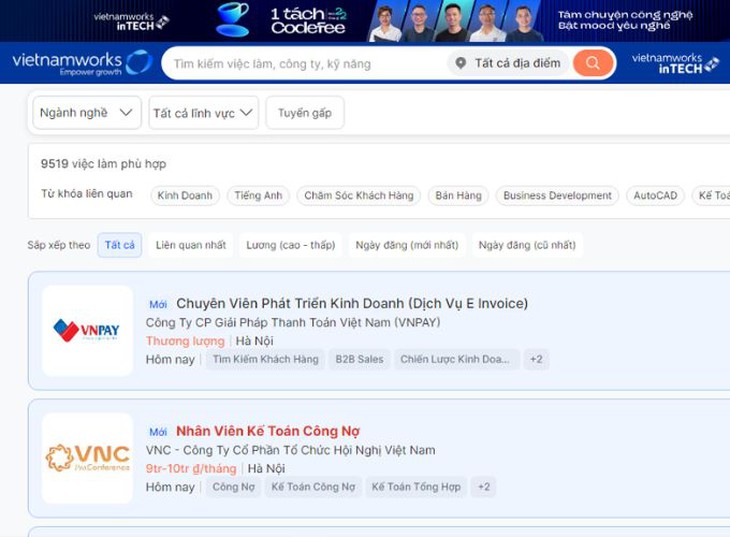Select the AutoCAD keyword chip
730x537 pixels.
(x=655, y=196)
